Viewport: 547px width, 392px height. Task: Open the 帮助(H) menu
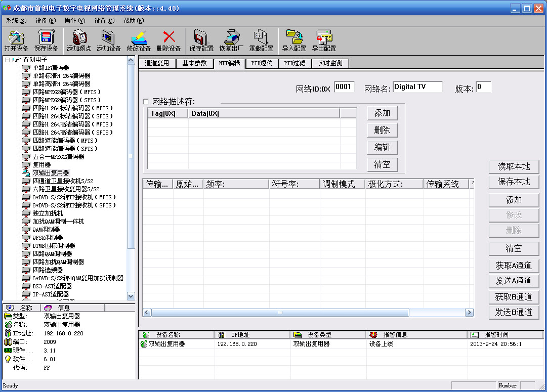click(133, 21)
